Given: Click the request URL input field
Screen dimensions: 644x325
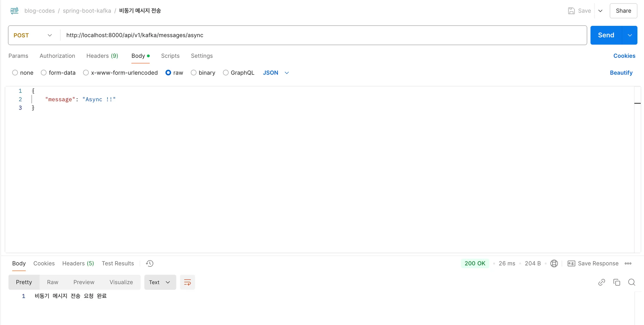Looking at the screenshot, I should (323, 35).
